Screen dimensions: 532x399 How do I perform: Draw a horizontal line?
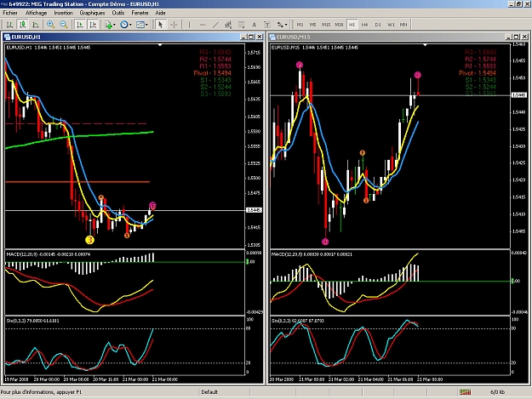click(x=203, y=25)
